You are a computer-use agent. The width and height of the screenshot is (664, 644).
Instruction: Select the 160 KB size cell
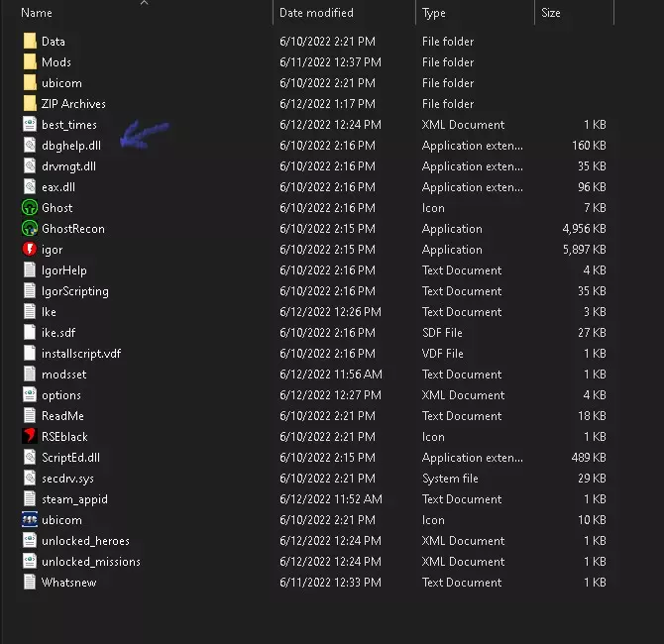pyautogui.click(x=589, y=146)
